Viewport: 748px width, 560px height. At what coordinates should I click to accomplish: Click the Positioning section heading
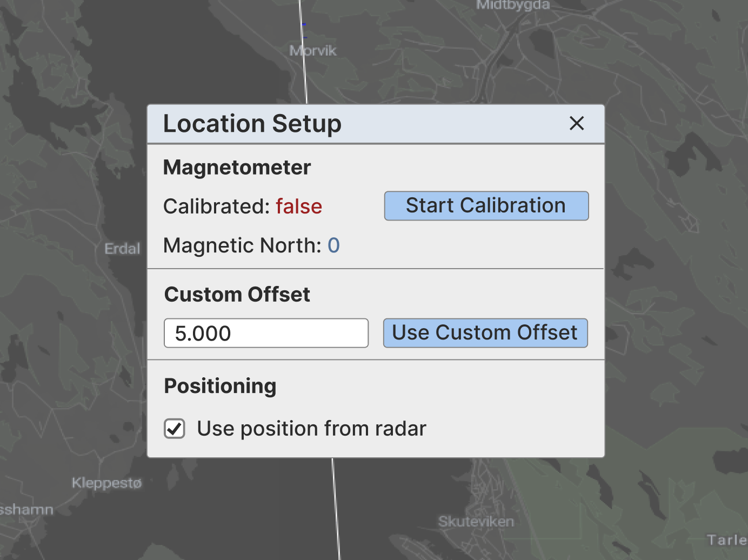pos(220,386)
